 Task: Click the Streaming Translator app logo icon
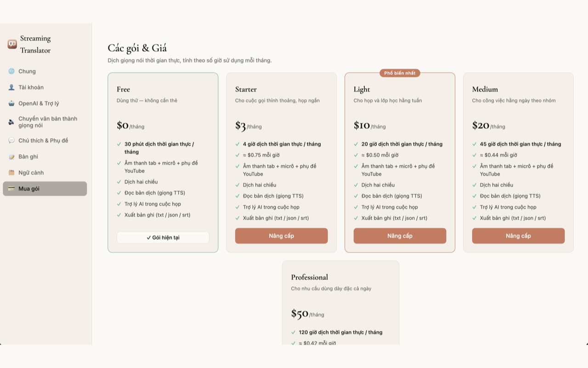click(x=12, y=44)
